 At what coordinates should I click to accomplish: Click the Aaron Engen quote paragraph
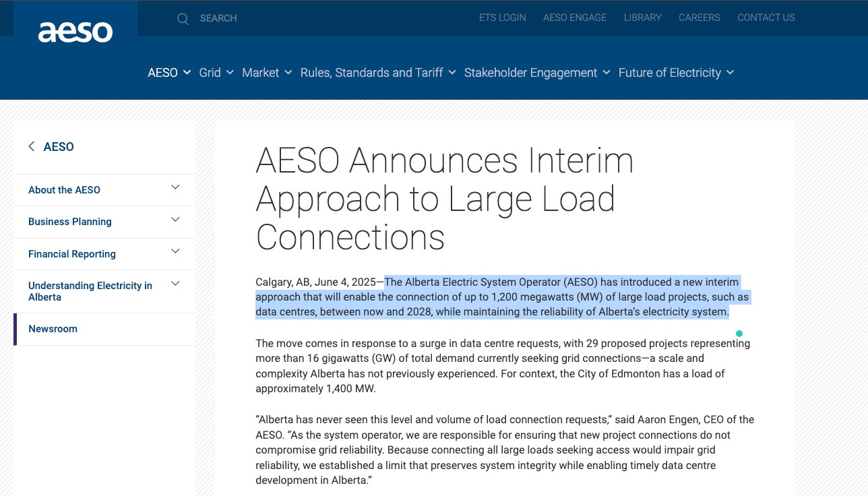click(505, 450)
